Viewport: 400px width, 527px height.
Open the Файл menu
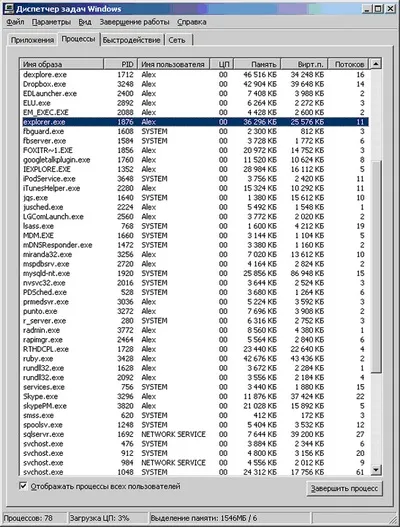coord(15,22)
